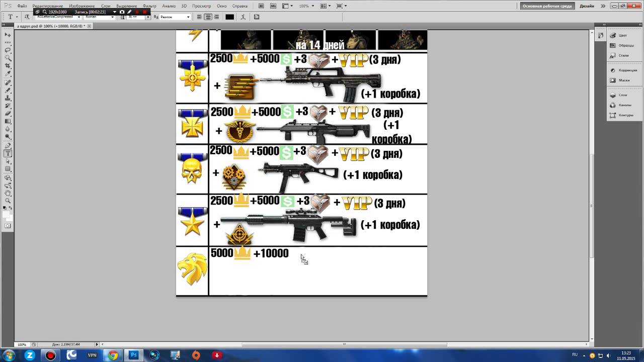Toggle Quick Mask mode
Image resolution: width=644 pixels, height=362 pixels.
point(8,226)
